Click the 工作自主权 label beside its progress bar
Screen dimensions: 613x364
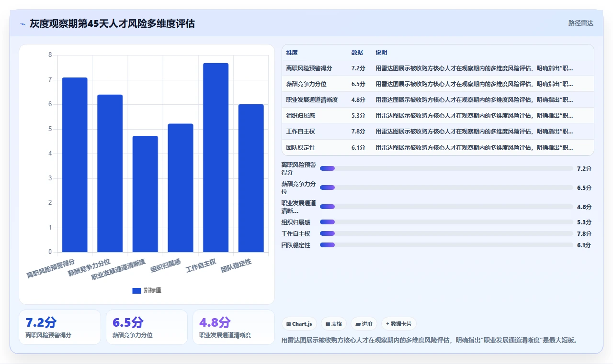tap(295, 233)
